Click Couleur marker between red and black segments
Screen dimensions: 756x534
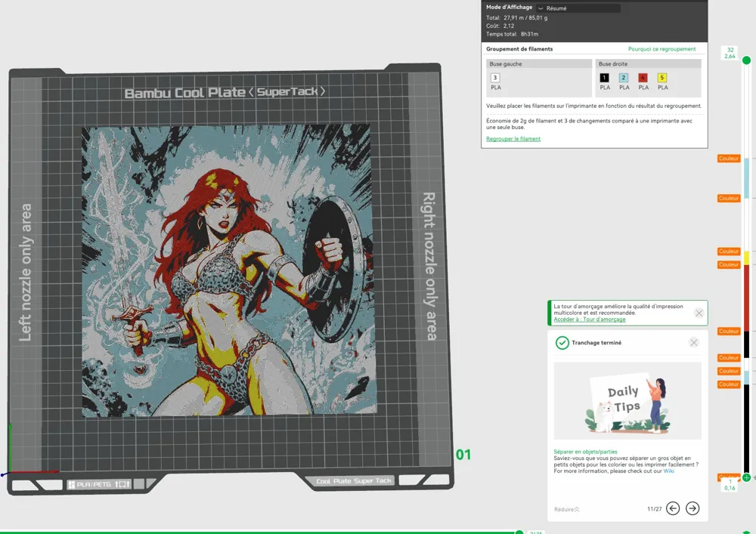pyautogui.click(x=729, y=332)
